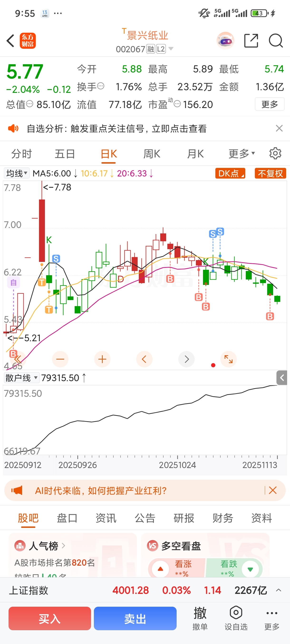Open Android status bar battery indicator
Viewport: 290px width, 644px height.
coord(260,13)
